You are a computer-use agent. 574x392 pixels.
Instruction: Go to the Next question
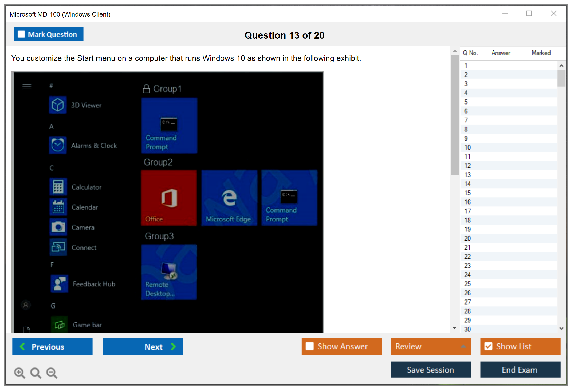pos(143,346)
